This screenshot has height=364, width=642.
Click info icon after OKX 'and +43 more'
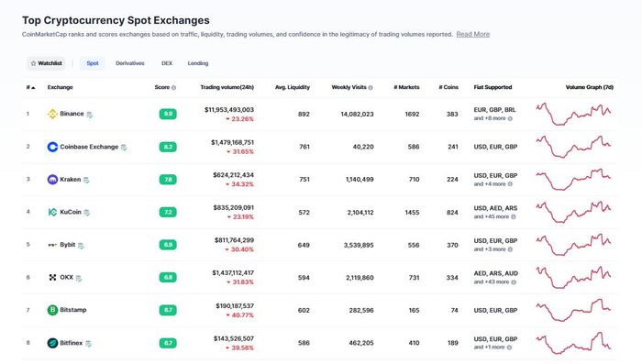point(514,282)
